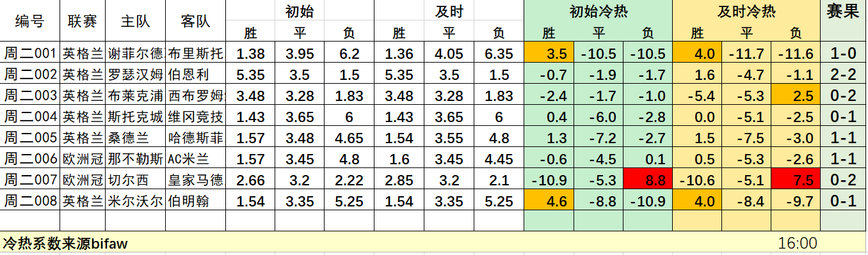The height and width of the screenshot is (255, 868).
Task: Select the 2-2 result cell
Action: 843,74
